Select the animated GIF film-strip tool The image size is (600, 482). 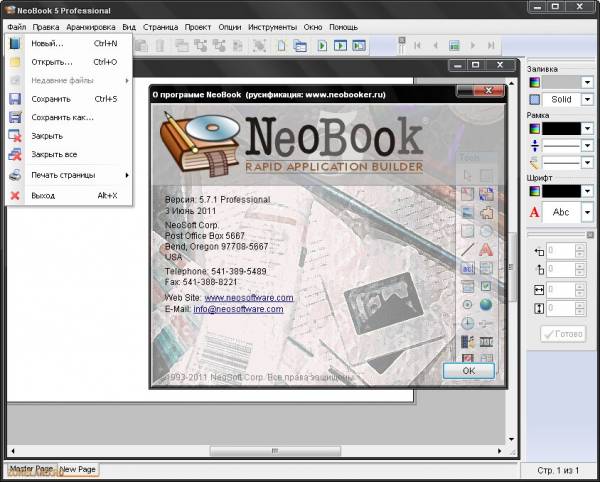[486, 342]
